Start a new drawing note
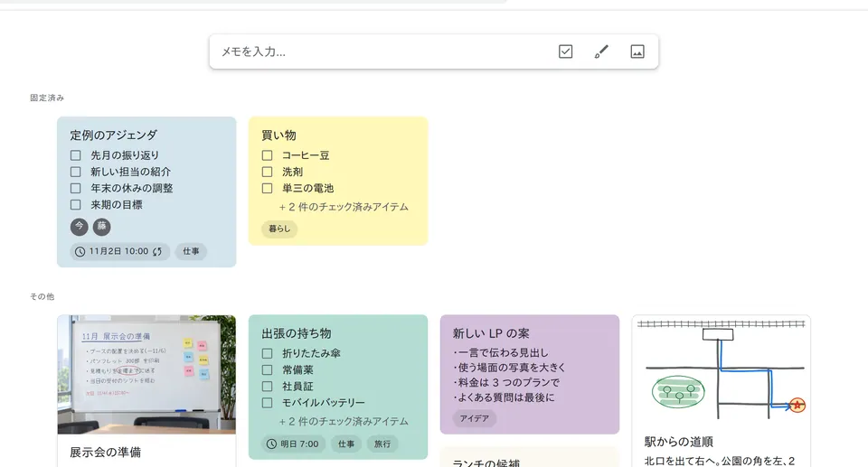Image resolution: width=868 pixels, height=467 pixels. point(601,51)
